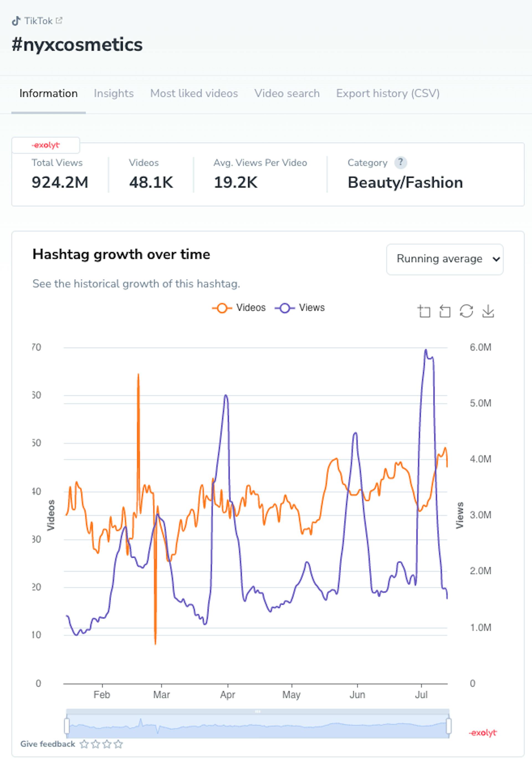The width and height of the screenshot is (532, 767).
Task: Click the left handle of range slider
Action: 67,726
